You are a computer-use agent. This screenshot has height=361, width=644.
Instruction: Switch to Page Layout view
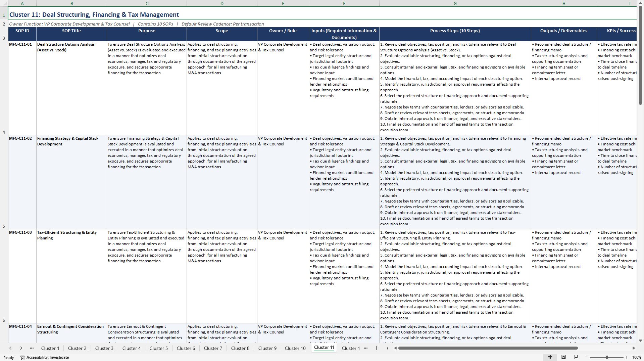tap(563, 357)
